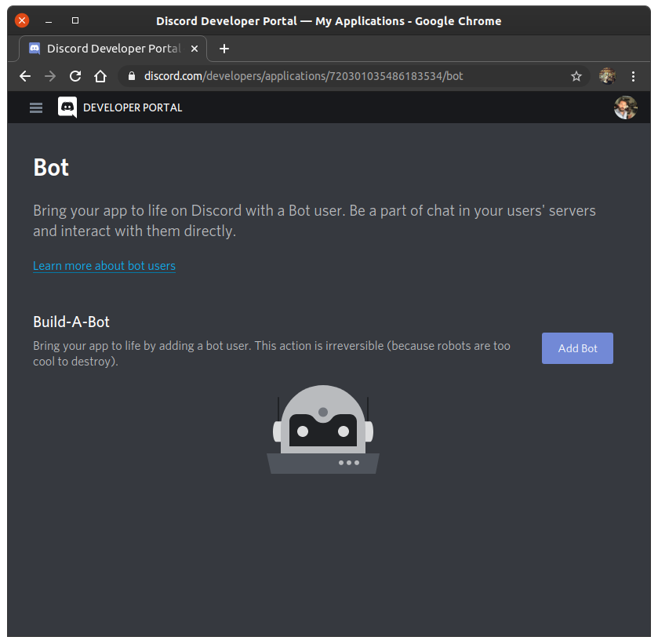
Task: Select the Discord Developer Portal tab
Action: [x=113, y=49]
